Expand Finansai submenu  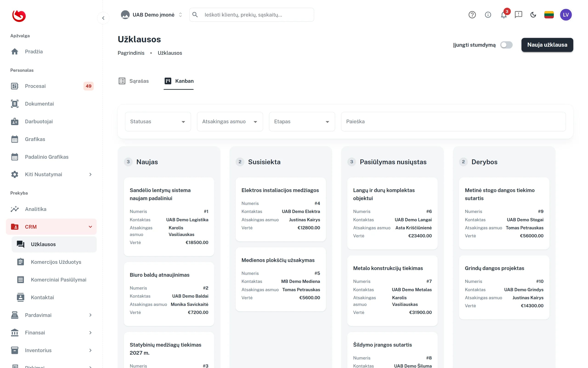tap(51, 333)
